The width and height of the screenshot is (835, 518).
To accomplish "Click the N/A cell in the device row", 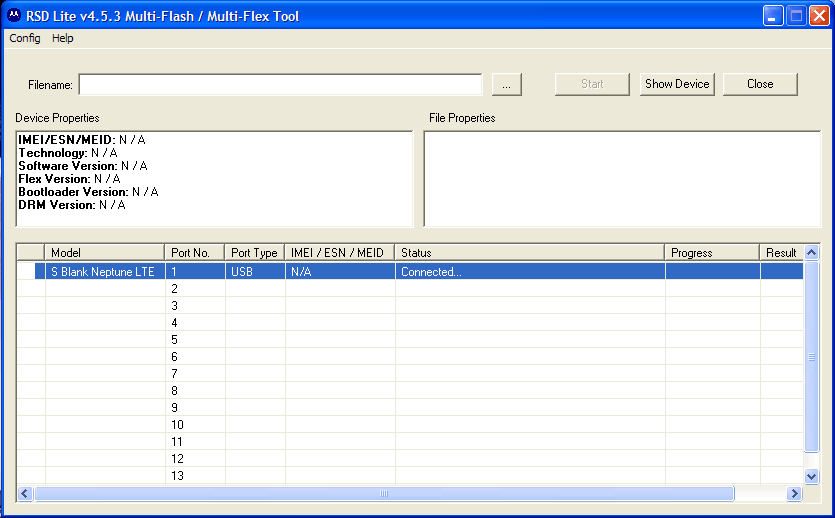I will [x=340, y=272].
